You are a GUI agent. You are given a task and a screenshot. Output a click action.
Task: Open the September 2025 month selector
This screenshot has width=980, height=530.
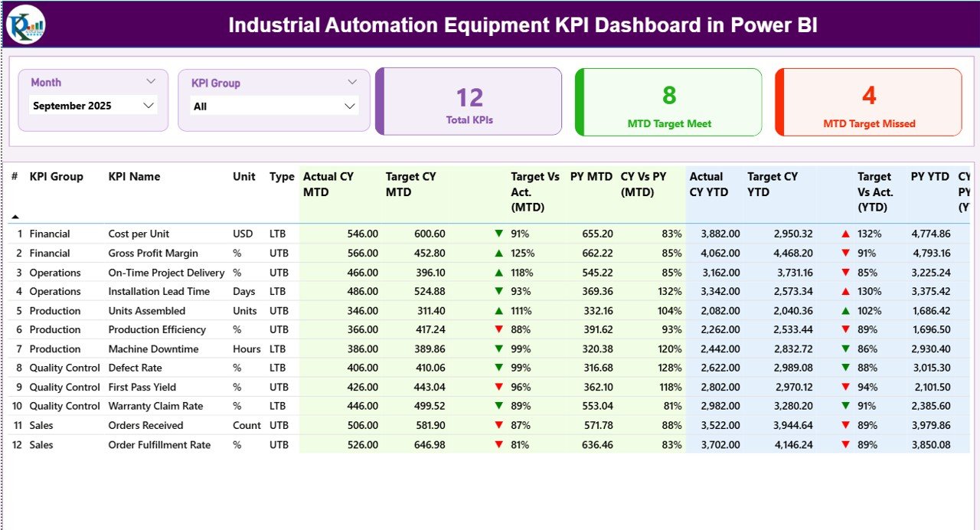[x=92, y=106]
